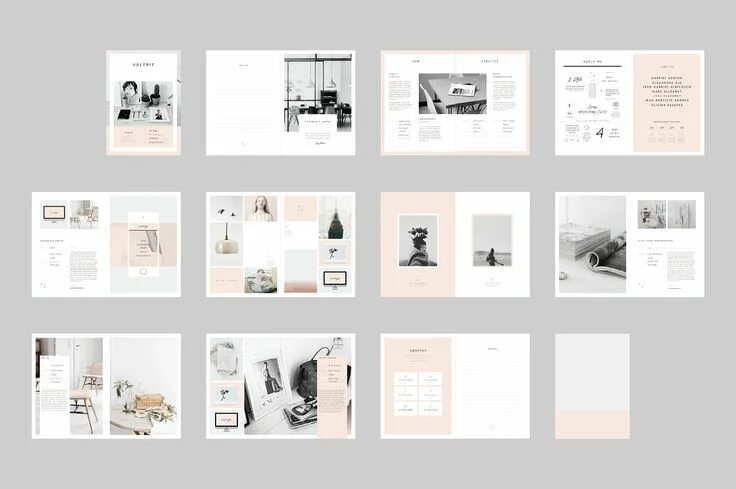
Task: Click the large handwritten numeral 4
Action: pyautogui.click(x=599, y=133)
